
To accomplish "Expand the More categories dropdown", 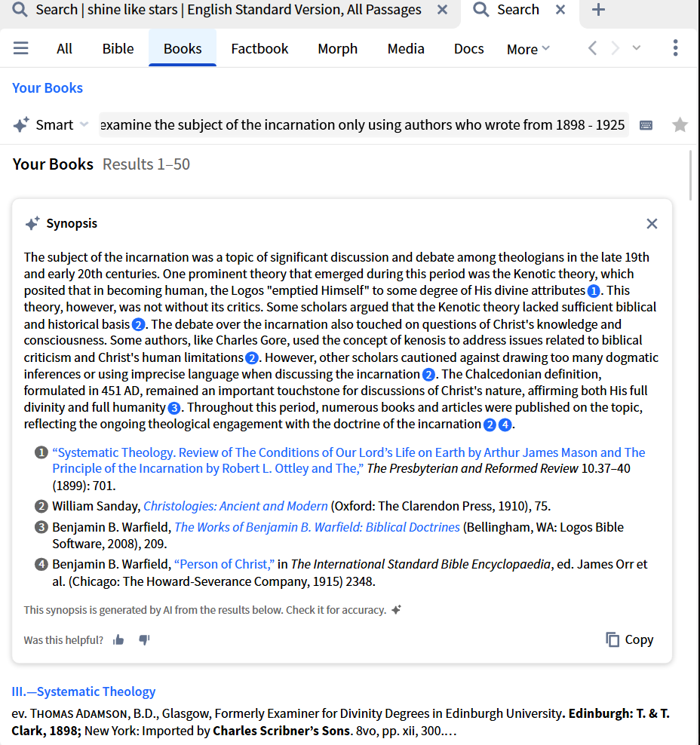I will coord(528,49).
